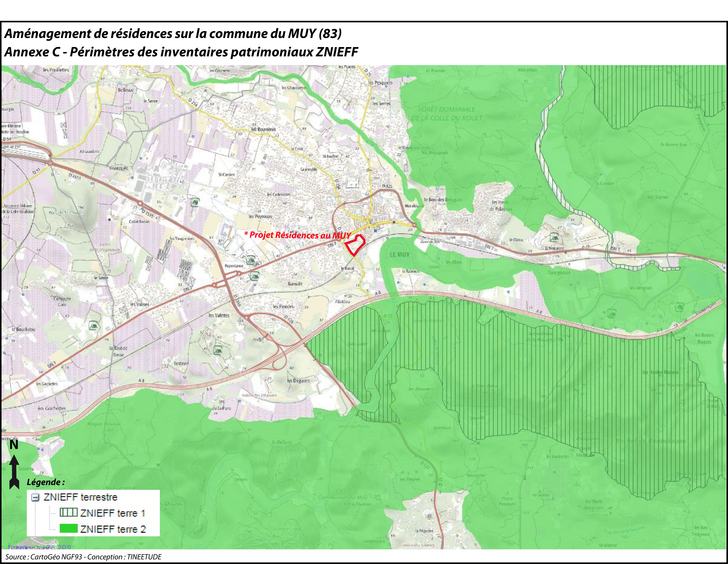
Task: Click the "Collet Redon" place label
Action: (x=139, y=222)
